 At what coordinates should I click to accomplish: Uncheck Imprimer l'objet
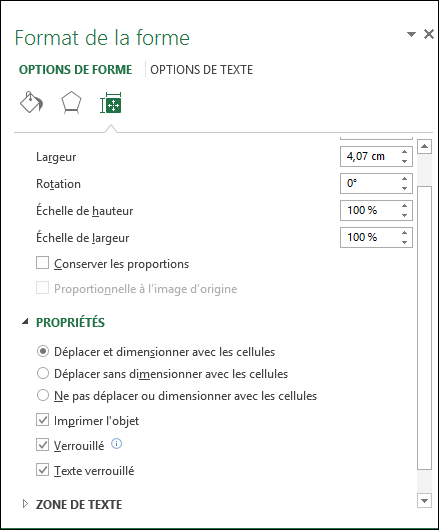(43, 420)
